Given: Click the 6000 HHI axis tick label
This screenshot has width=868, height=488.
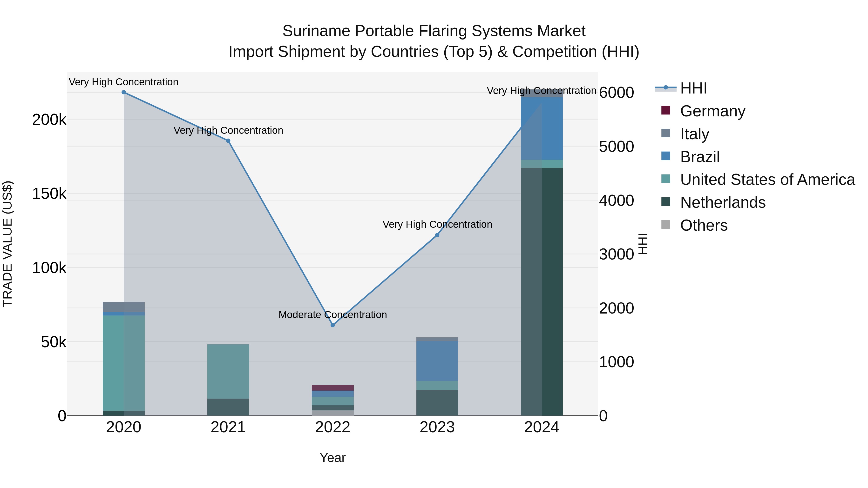Looking at the screenshot, I should [x=617, y=93].
